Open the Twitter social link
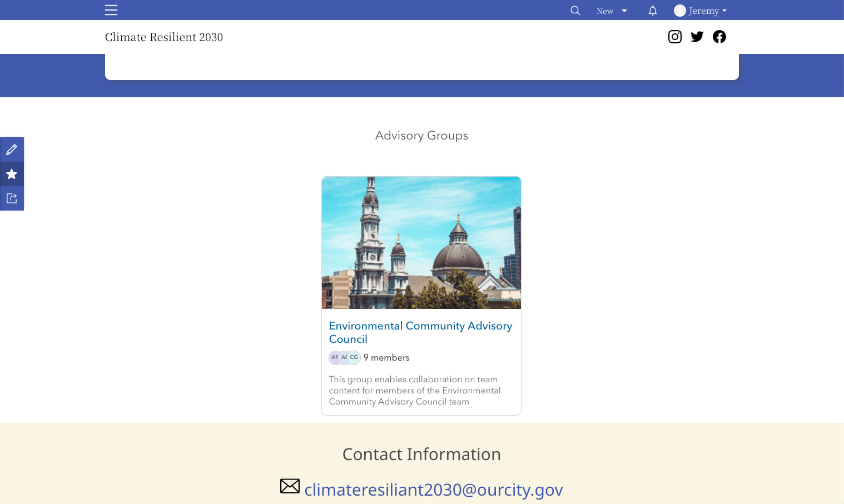Viewport: 844px width, 504px height. (697, 37)
